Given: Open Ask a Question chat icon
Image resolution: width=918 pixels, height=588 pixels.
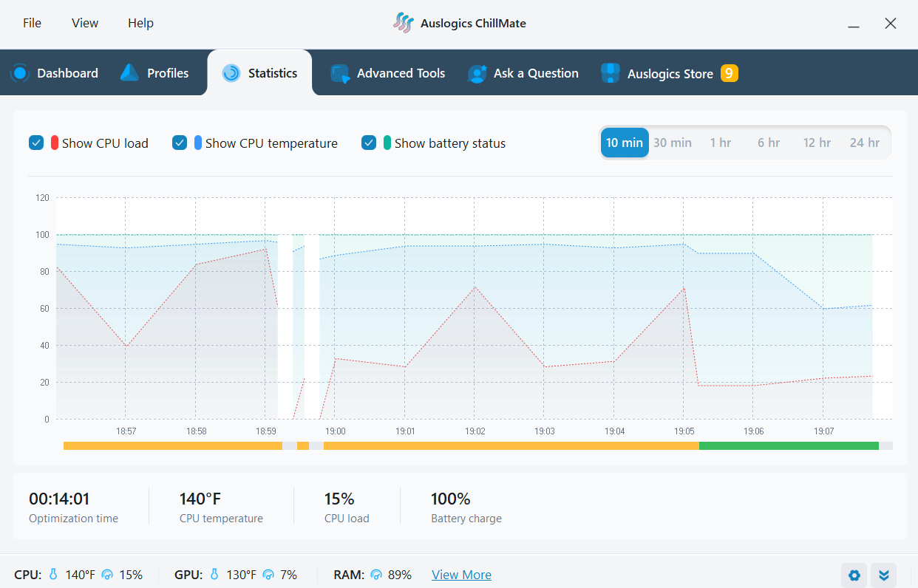Looking at the screenshot, I should coord(476,72).
